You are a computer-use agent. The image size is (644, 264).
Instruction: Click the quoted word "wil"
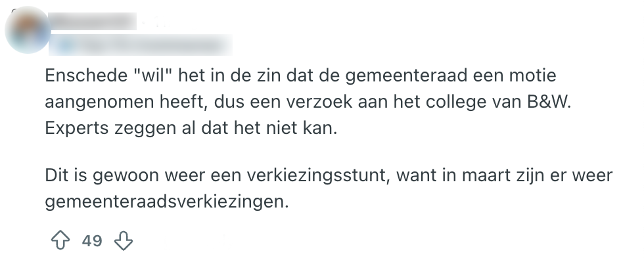pyautogui.click(x=151, y=76)
